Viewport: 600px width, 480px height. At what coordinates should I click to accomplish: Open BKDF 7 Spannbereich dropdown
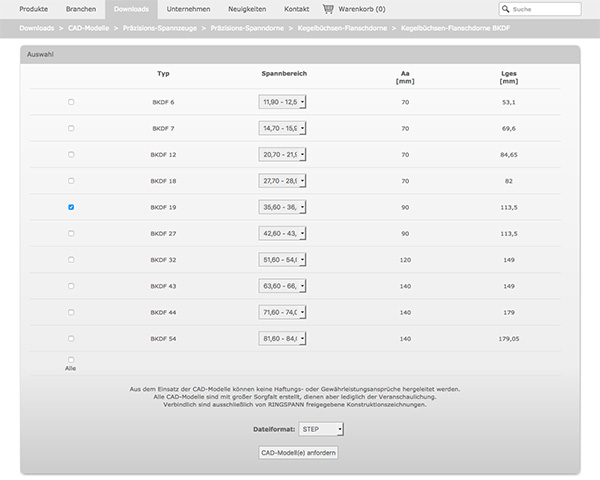pos(282,128)
